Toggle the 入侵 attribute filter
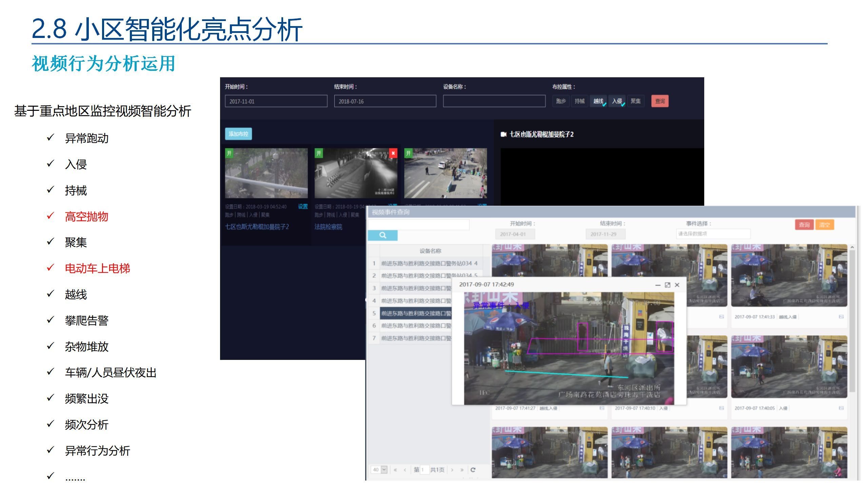Image resolution: width=868 pixels, height=488 pixels. [x=617, y=101]
